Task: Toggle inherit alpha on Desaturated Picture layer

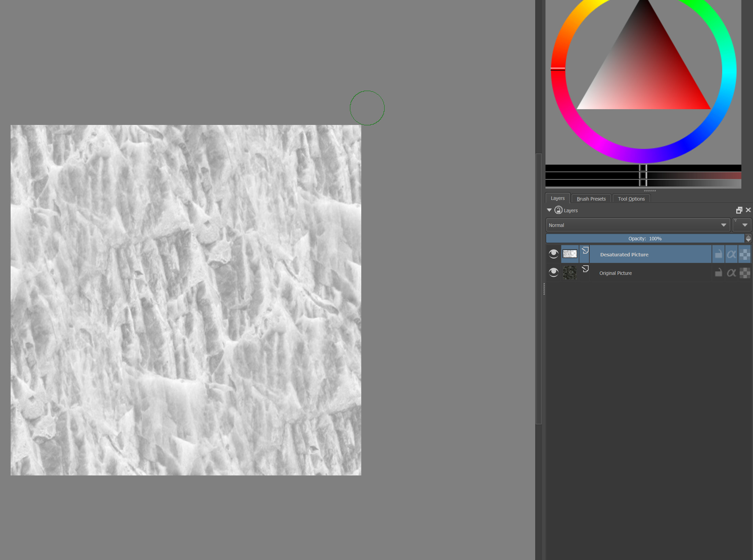Action: (744, 254)
